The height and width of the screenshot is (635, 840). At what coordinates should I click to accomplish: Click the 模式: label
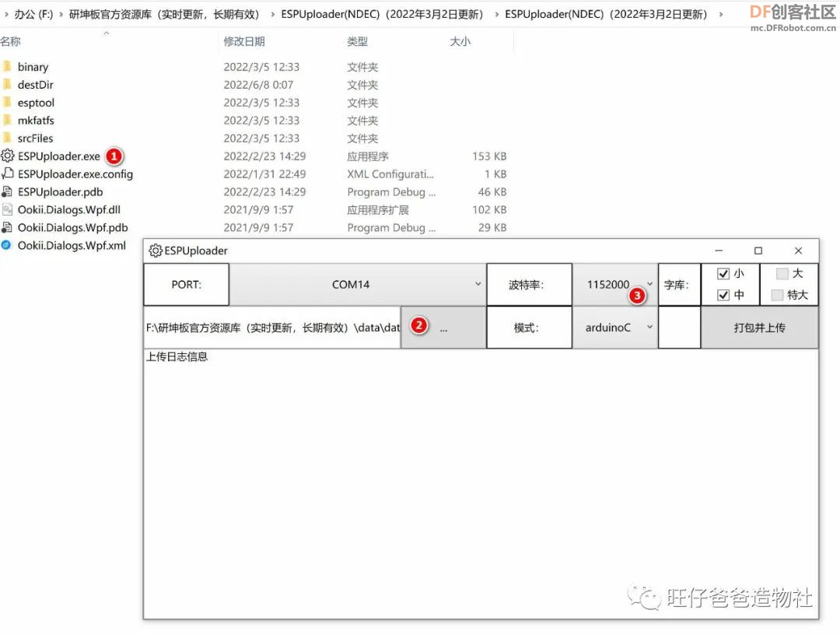(x=530, y=328)
